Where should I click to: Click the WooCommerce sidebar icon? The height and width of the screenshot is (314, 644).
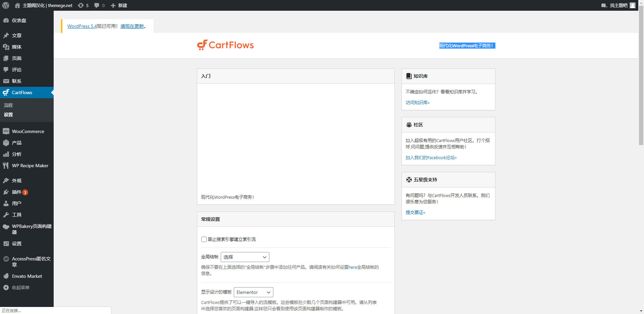tap(6, 131)
